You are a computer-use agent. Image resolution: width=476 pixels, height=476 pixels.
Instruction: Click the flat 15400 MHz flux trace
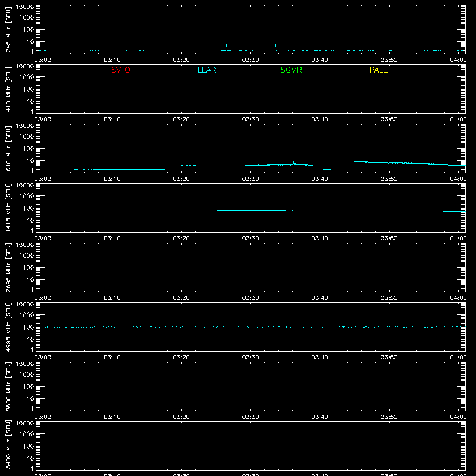pos(250,453)
